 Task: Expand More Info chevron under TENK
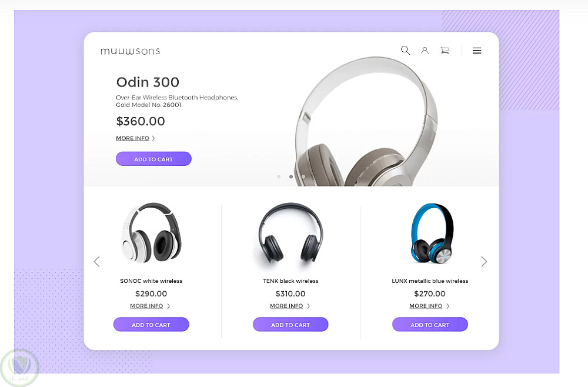pos(308,306)
